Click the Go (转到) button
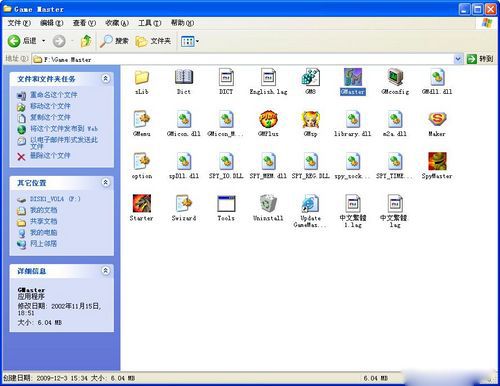Screen dimensions: 500x386 pyautogui.click(x=480, y=59)
